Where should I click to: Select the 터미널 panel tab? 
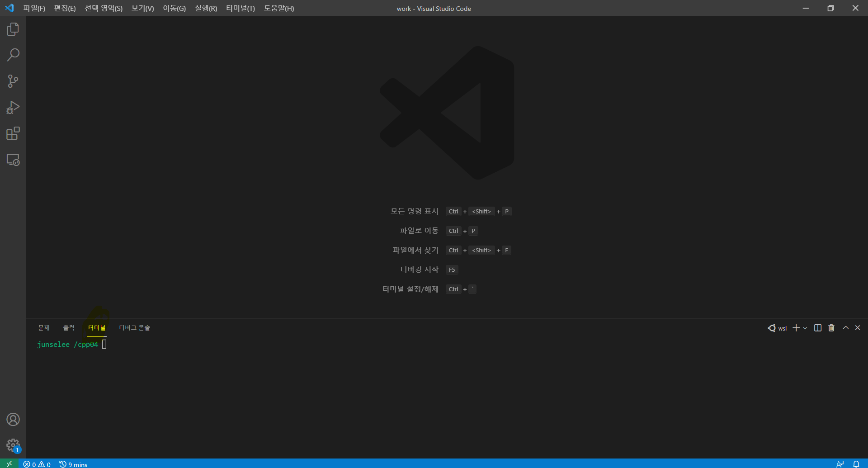(97, 328)
